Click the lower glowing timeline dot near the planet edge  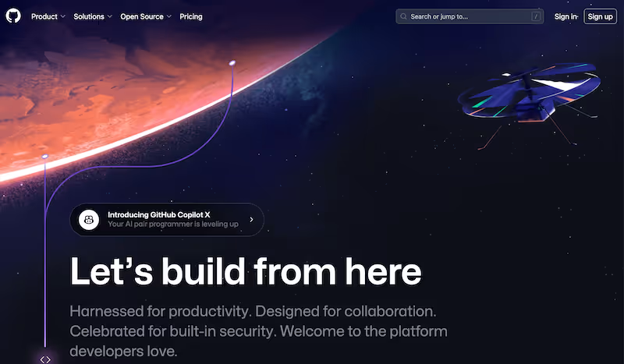(45, 157)
